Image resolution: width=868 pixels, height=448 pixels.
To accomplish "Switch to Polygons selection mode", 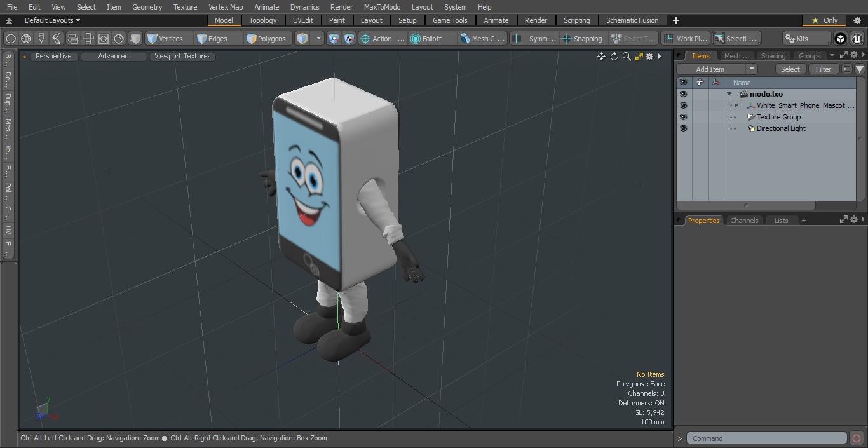I will pos(268,39).
